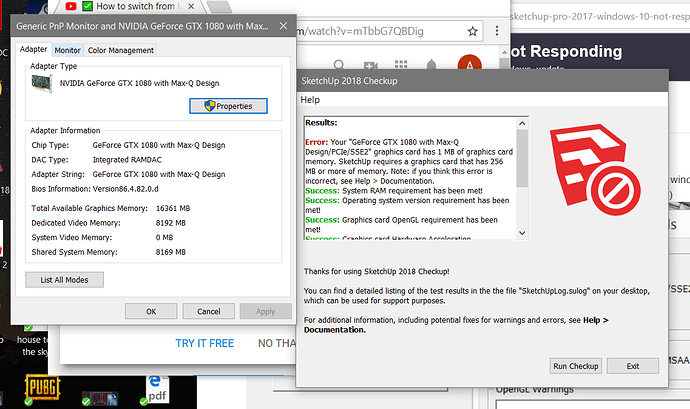690x409 pixels.
Task: Click Dedicated Video Memory value 8192 MB
Action: [171, 223]
